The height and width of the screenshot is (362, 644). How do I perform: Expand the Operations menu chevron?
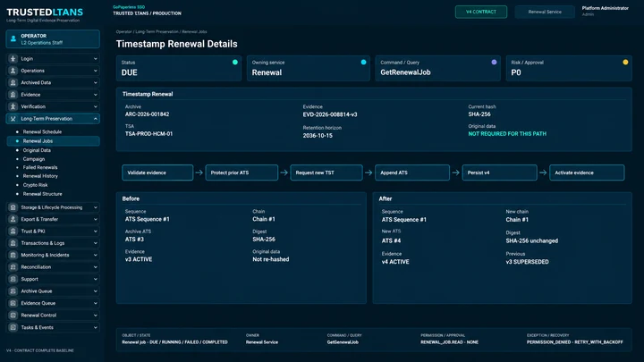point(96,71)
